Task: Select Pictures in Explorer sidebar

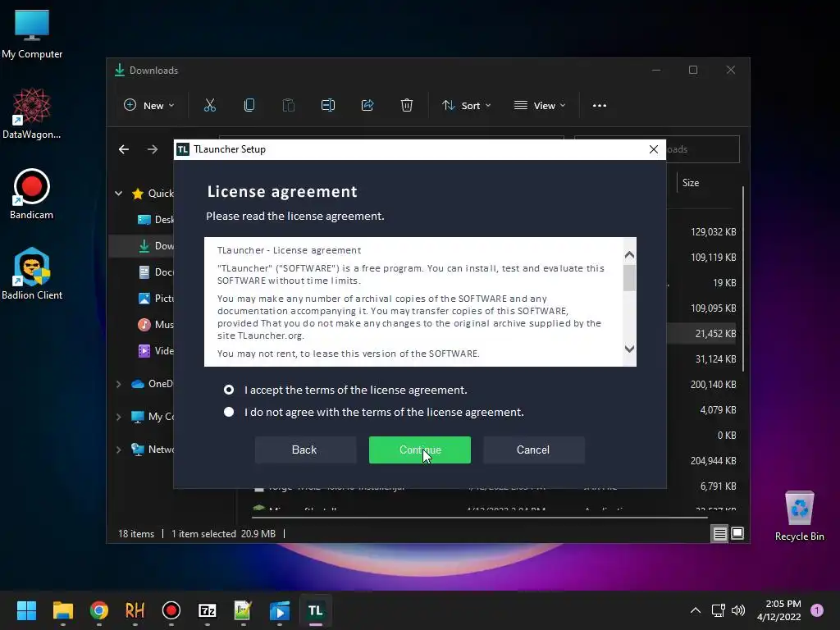Action: point(155,299)
